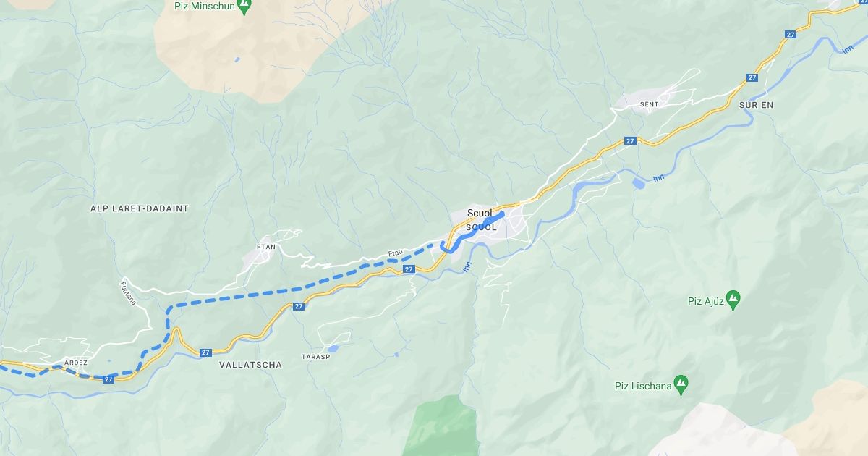The width and height of the screenshot is (868, 456).
Task: Click the ALP LARET-DADAINT label
Action: [x=140, y=208]
